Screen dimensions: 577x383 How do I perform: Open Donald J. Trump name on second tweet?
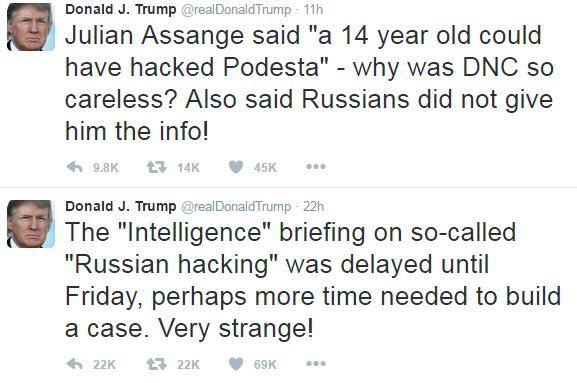pos(121,206)
